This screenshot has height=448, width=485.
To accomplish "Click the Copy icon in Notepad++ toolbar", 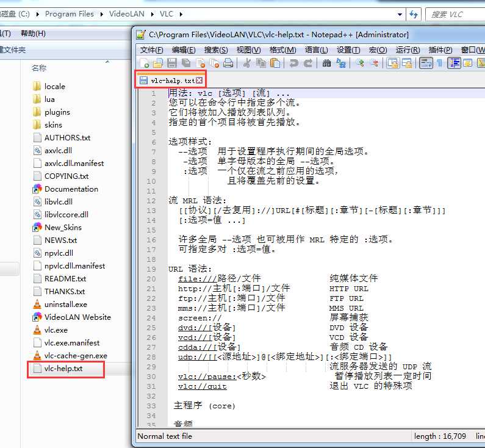I will pyautogui.click(x=261, y=63).
